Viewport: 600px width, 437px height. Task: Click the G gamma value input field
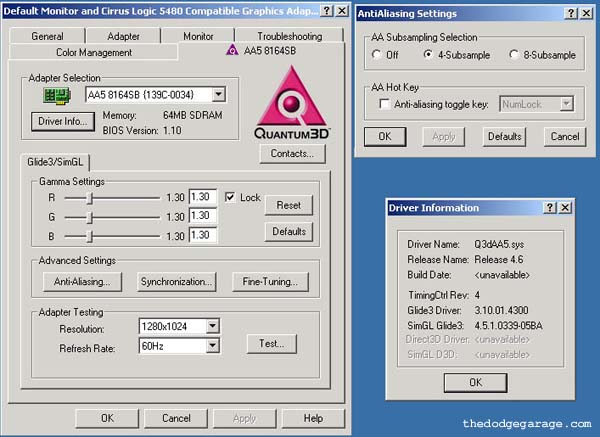[x=203, y=215]
